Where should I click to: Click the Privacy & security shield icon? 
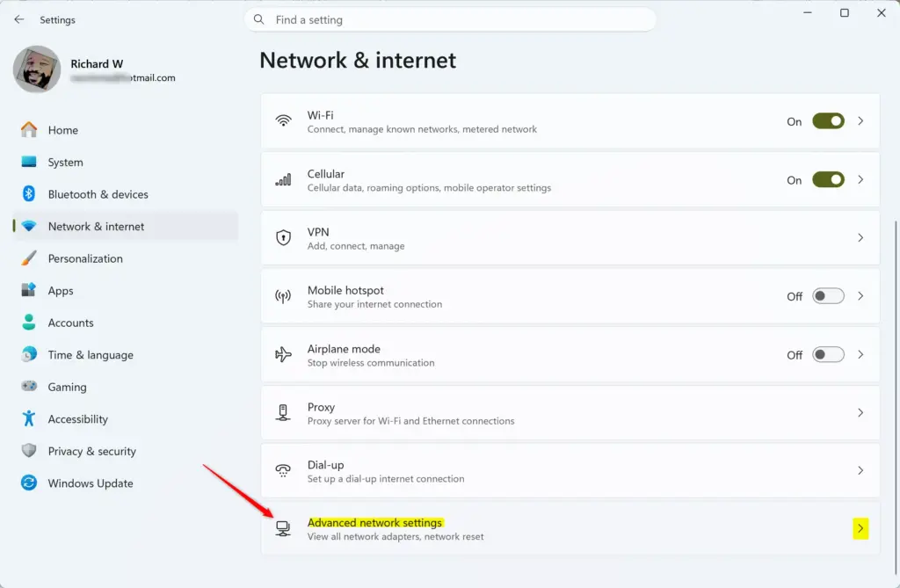click(29, 451)
